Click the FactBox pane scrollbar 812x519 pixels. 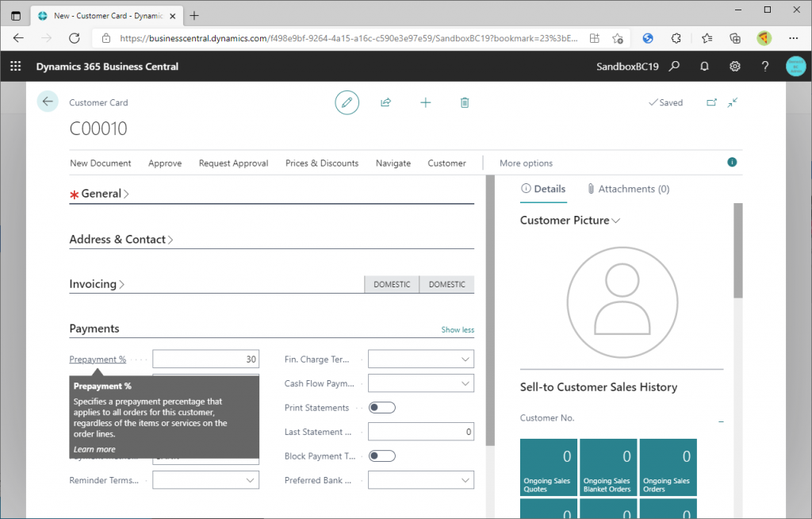pyautogui.click(x=738, y=251)
